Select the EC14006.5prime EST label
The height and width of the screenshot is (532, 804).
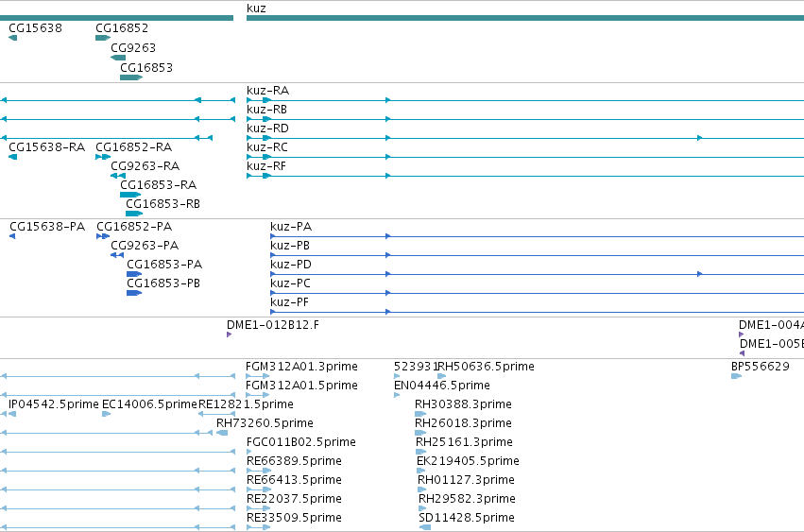click(149, 404)
